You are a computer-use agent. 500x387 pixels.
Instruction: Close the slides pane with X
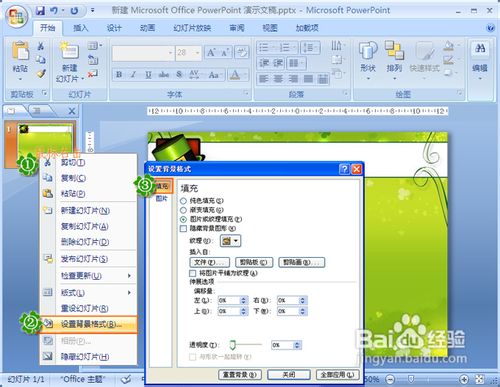(x=72, y=111)
